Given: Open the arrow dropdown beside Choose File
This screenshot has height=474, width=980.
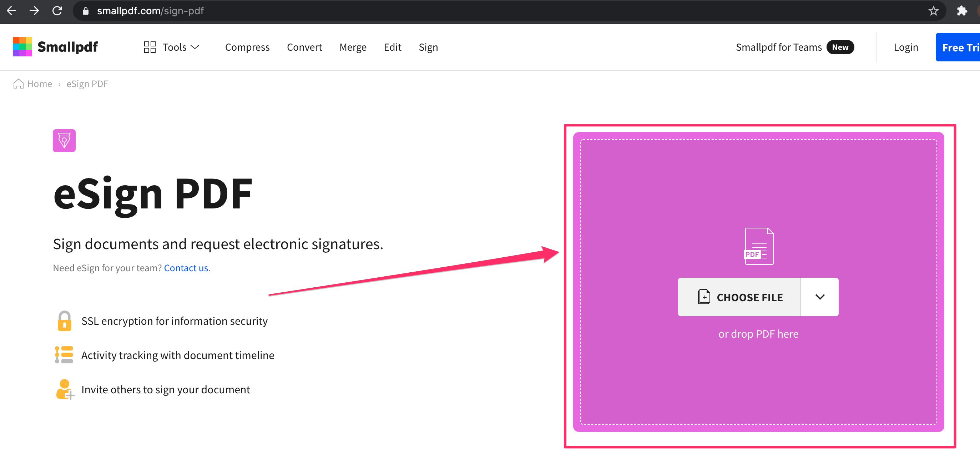Looking at the screenshot, I should [819, 297].
